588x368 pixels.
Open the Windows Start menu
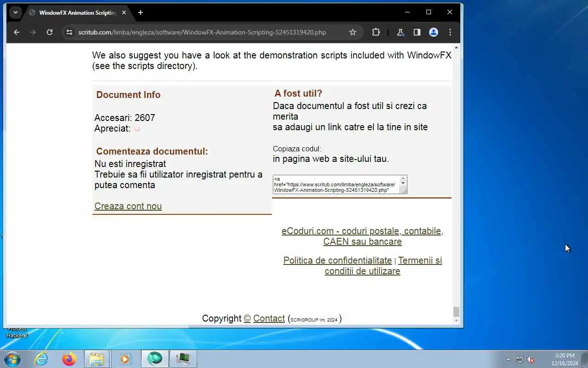click(x=12, y=359)
